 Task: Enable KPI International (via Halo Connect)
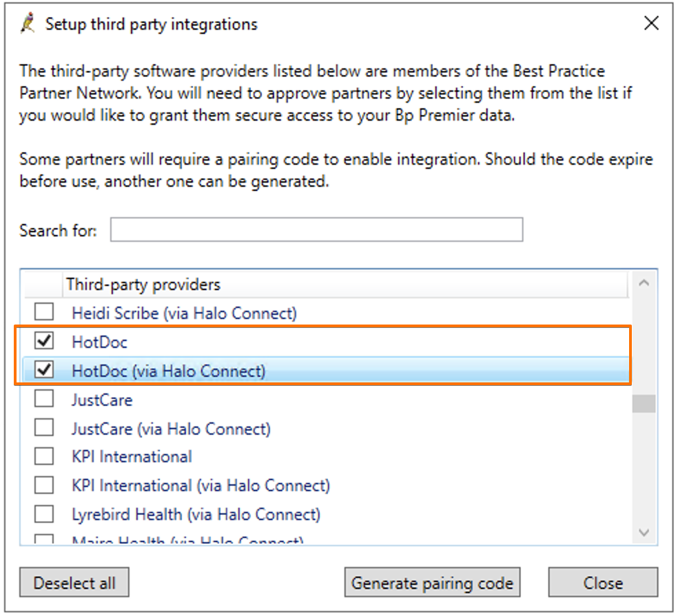pos(43,485)
